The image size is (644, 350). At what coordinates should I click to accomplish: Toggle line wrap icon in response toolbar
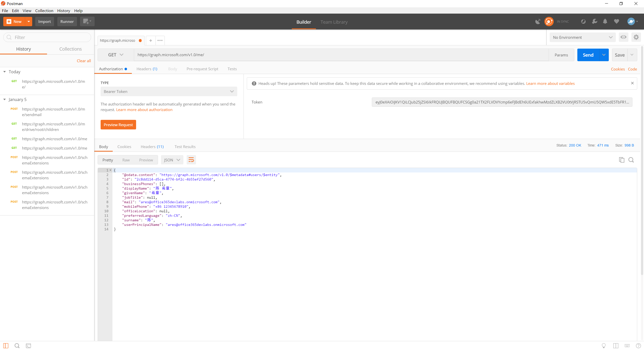[x=191, y=160]
